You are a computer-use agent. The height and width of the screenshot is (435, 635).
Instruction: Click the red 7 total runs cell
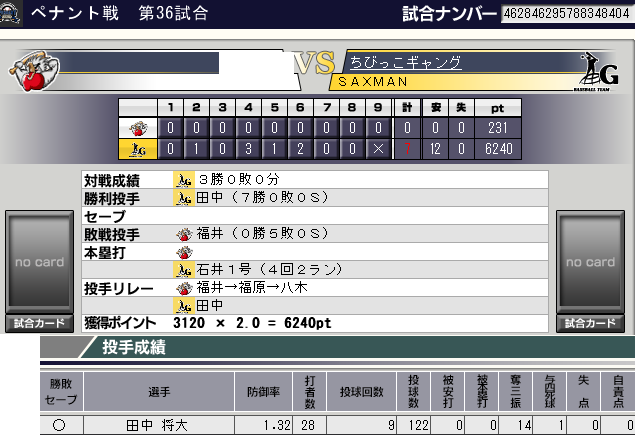pyautogui.click(x=407, y=149)
